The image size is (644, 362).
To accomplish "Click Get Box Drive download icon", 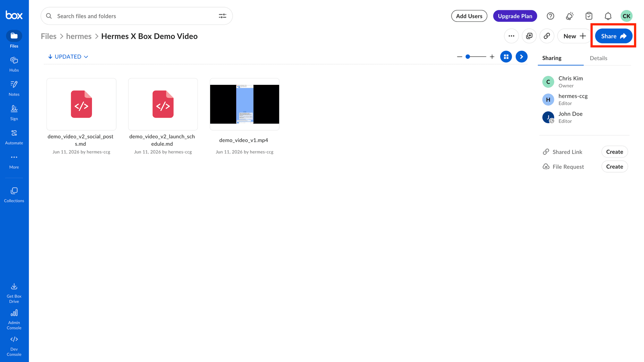I will (14, 286).
